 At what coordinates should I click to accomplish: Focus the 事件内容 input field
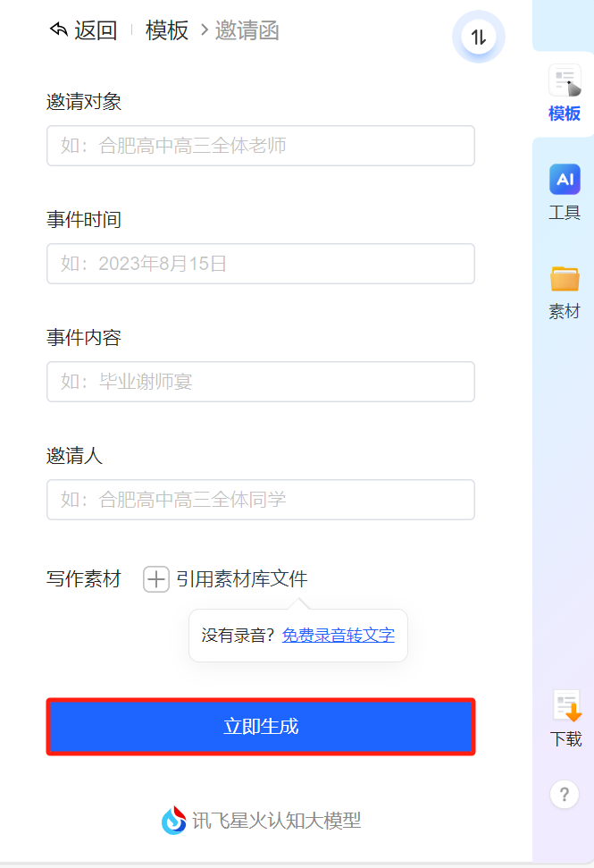pos(261,382)
